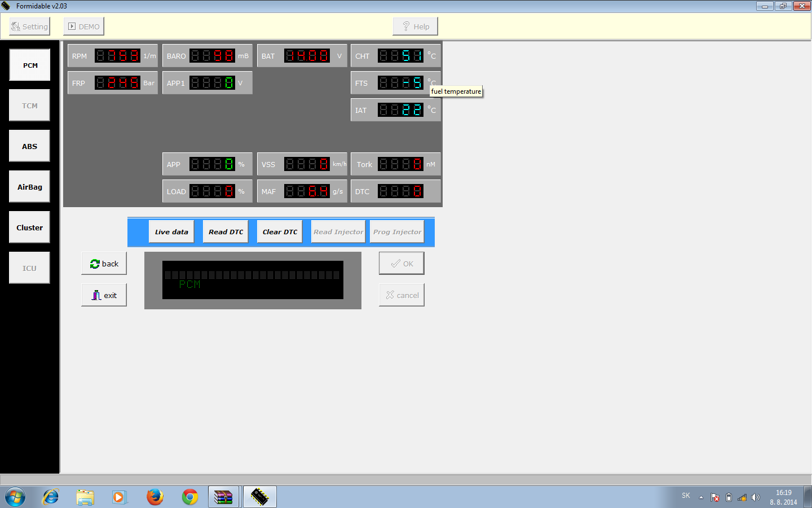The width and height of the screenshot is (812, 508).
Task: Select the PCM module
Action: [30, 65]
